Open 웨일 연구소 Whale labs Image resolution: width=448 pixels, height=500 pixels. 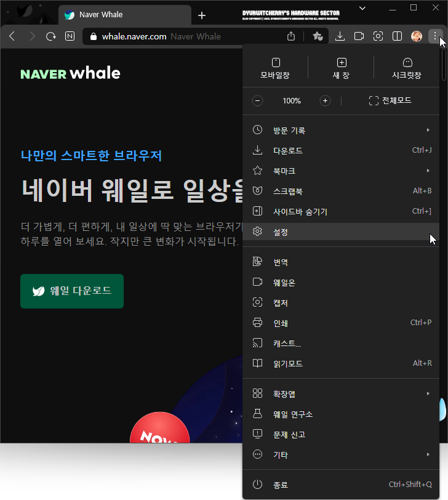(x=341, y=414)
